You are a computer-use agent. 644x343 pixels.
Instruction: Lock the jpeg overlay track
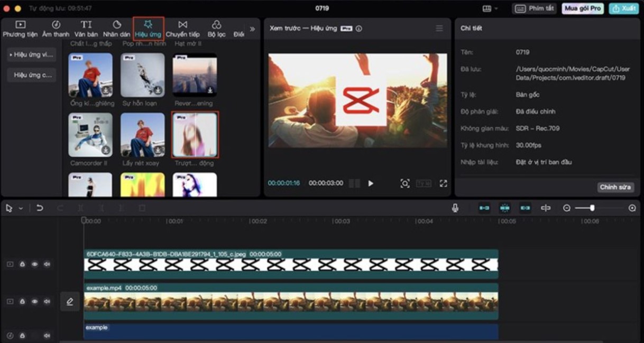(22, 264)
